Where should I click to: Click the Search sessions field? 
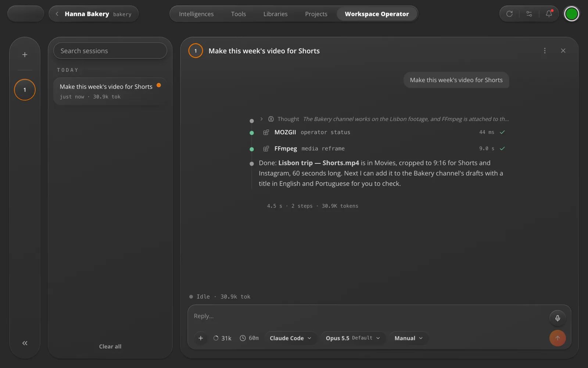pos(110,51)
